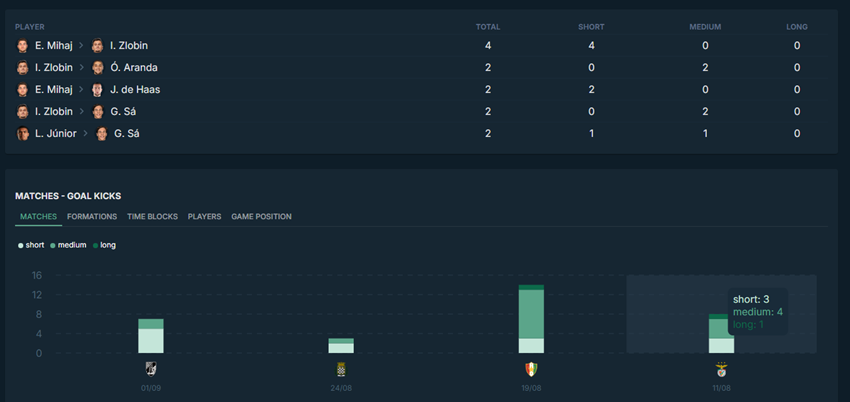The image size is (850, 402).
Task: Click the 11/08 match stacked bar
Action: pos(722,334)
